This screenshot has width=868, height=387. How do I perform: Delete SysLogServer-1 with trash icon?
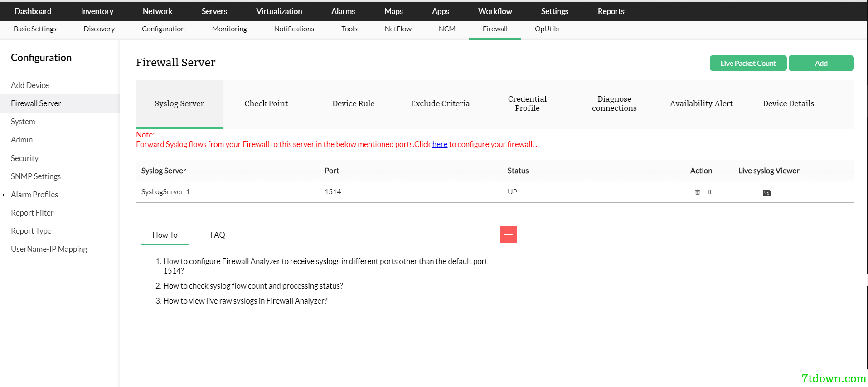click(x=698, y=192)
